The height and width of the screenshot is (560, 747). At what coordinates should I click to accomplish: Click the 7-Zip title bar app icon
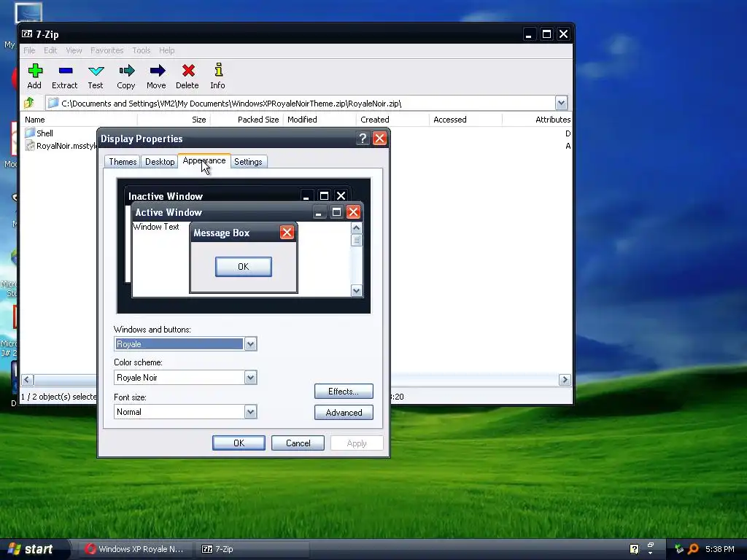tap(27, 34)
